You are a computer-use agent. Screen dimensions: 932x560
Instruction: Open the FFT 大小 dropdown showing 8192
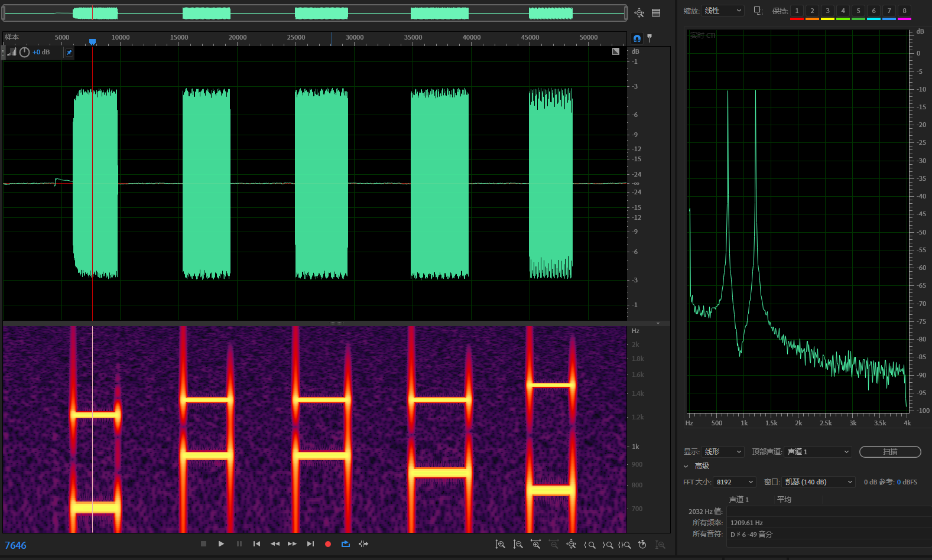735,482
